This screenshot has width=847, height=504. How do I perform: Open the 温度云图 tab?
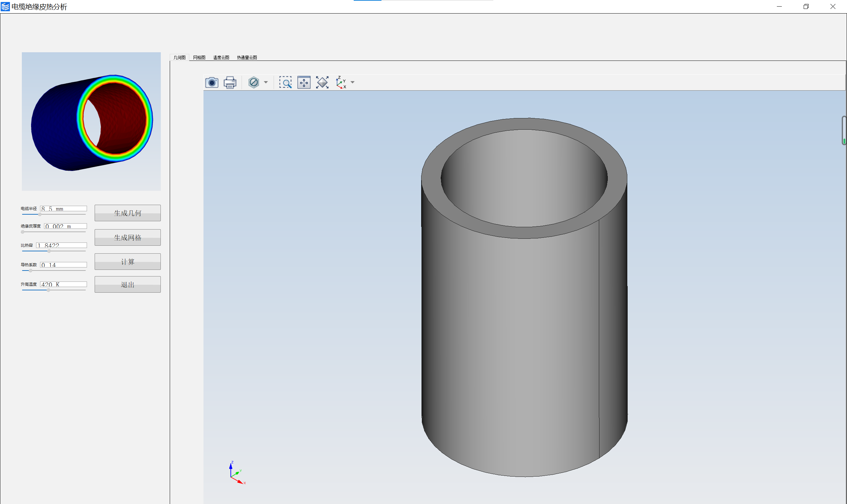(221, 58)
